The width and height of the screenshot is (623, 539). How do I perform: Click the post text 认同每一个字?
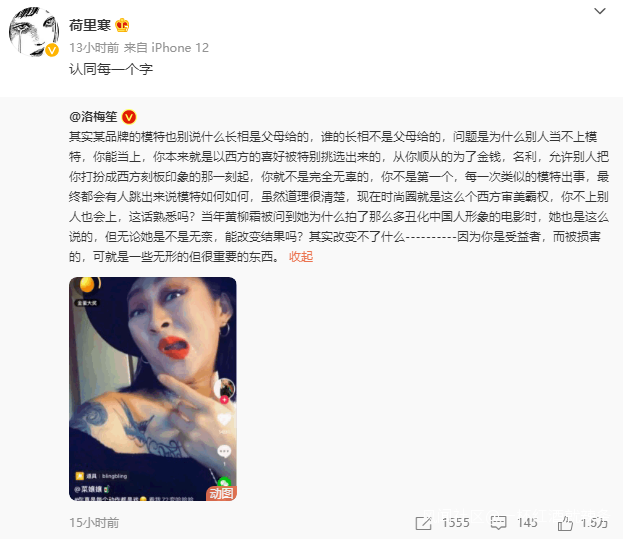click(111, 69)
